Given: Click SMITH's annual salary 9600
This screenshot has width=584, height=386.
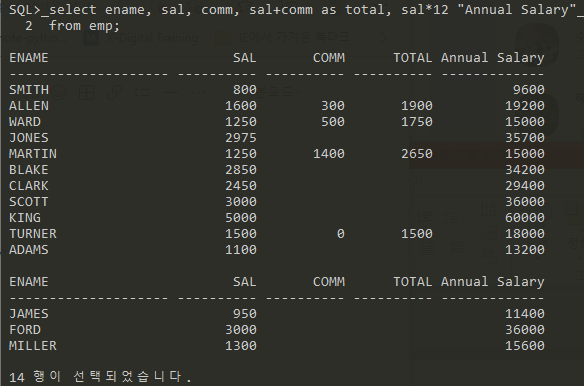Looking at the screenshot, I should [x=529, y=90].
